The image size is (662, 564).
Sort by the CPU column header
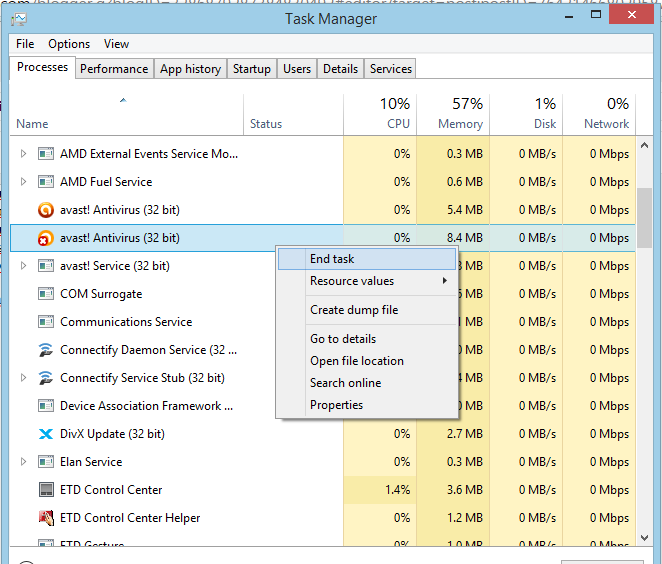[x=381, y=114]
